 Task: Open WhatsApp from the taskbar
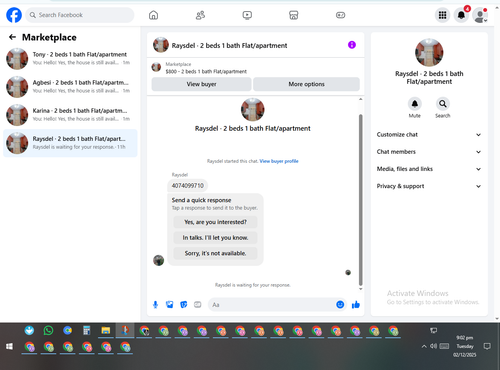coord(48,330)
